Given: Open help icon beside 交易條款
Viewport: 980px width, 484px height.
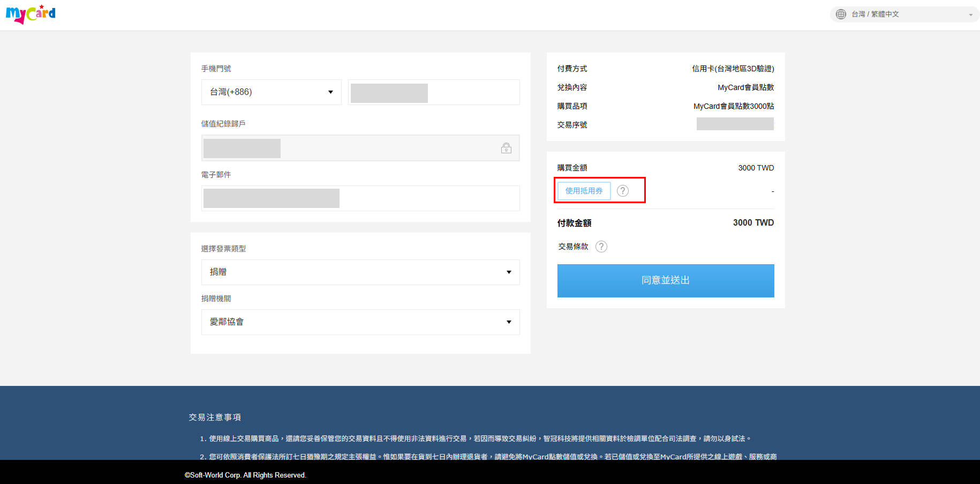Looking at the screenshot, I should tap(601, 247).
